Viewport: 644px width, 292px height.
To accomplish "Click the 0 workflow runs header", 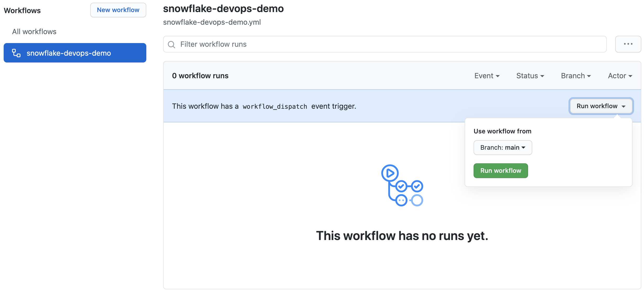I will [x=200, y=76].
